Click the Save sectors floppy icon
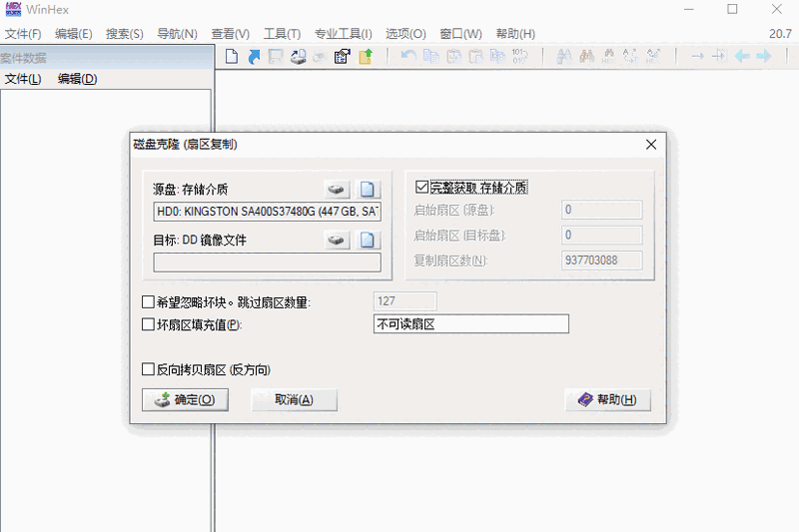The width and height of the screenshot is (799, 532). tap(276, 56)
